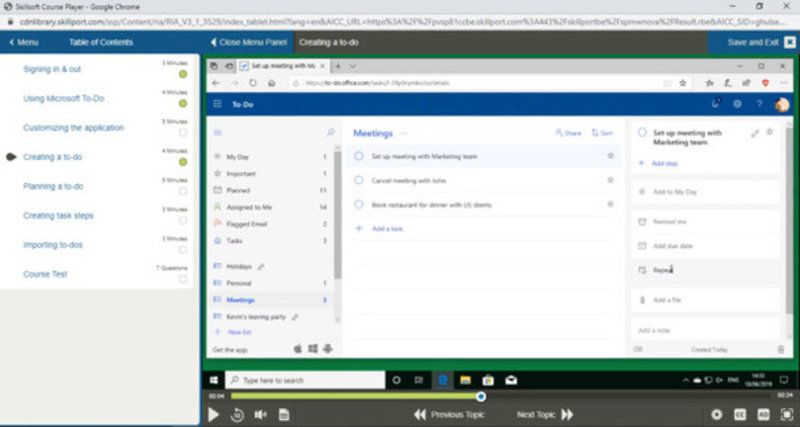Click completion indicator for Planning a to-do
Image resolution: width=800 pixels, height=427 pixels.
click(183, 191)
